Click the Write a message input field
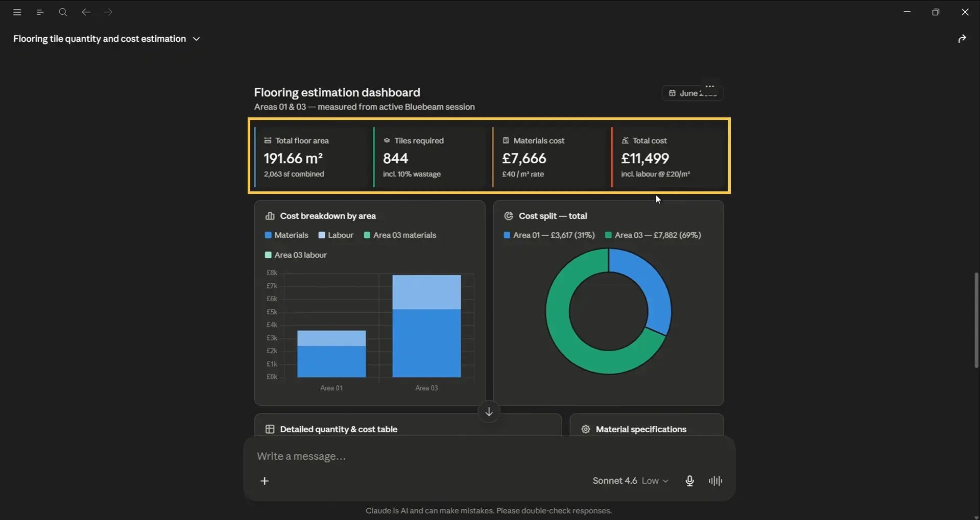This screenshot has height=520, width=980. tap(489, 456)
